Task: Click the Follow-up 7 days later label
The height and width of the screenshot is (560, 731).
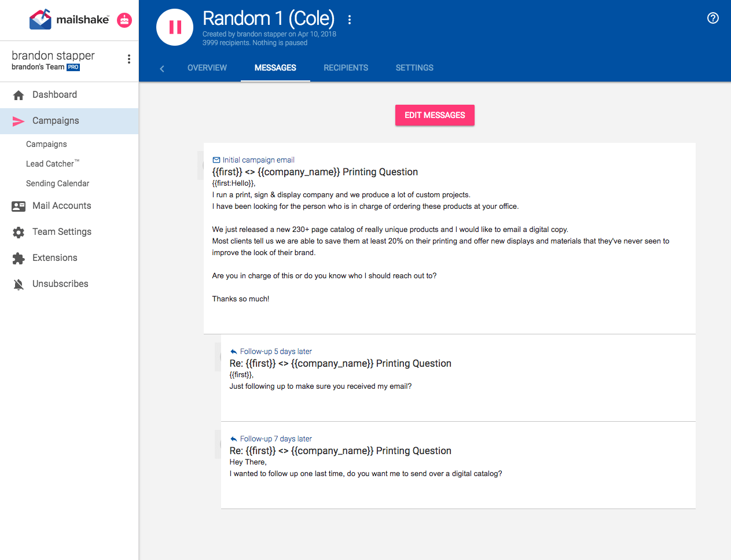Action: tap(276, 439)
